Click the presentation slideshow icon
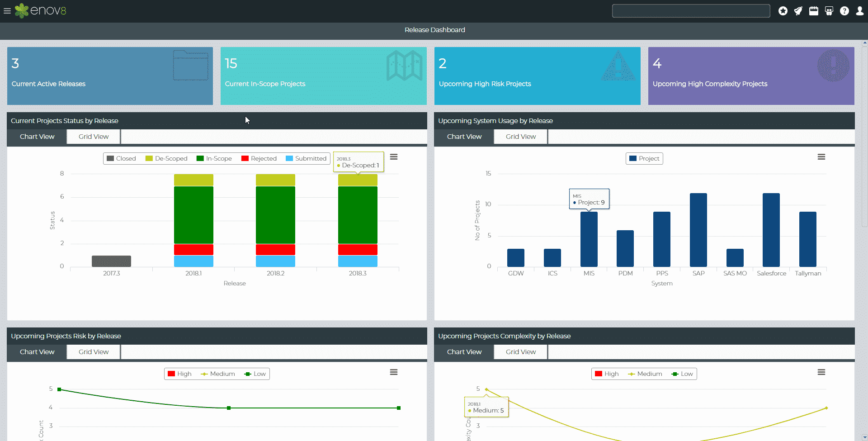 [x=829, y=11]
